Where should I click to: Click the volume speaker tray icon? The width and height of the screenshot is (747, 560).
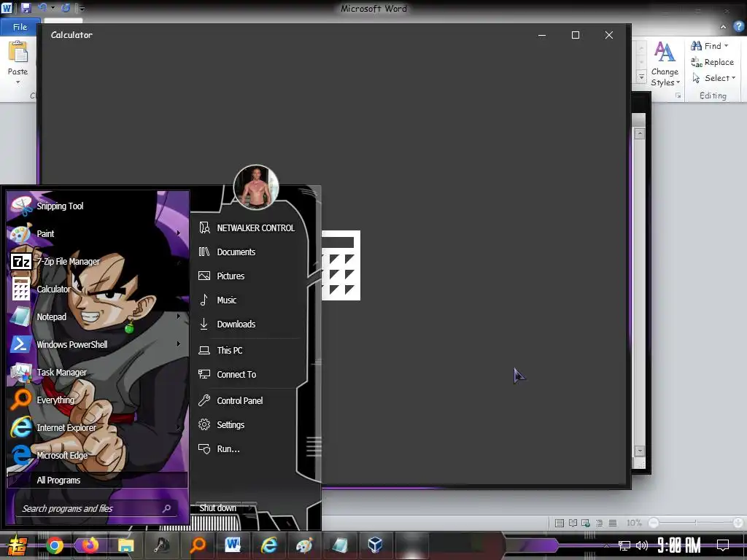[x=642, y=545]
